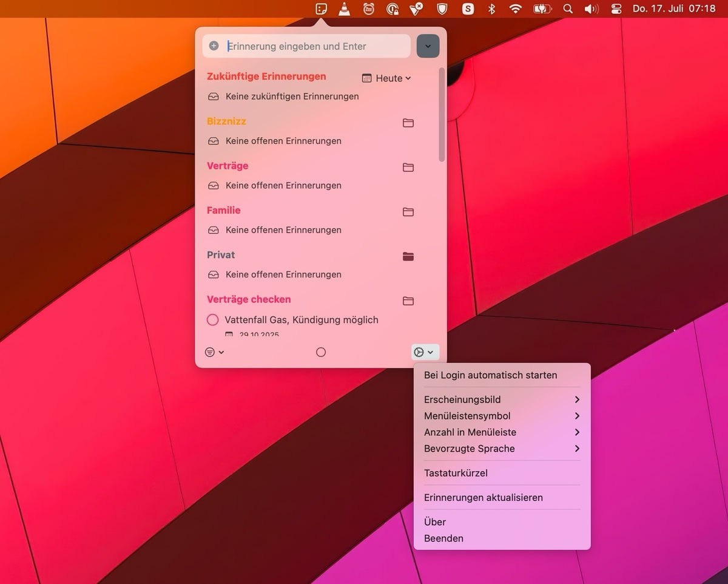Click Erinnerungen aktualisieren

coord(483,497)
